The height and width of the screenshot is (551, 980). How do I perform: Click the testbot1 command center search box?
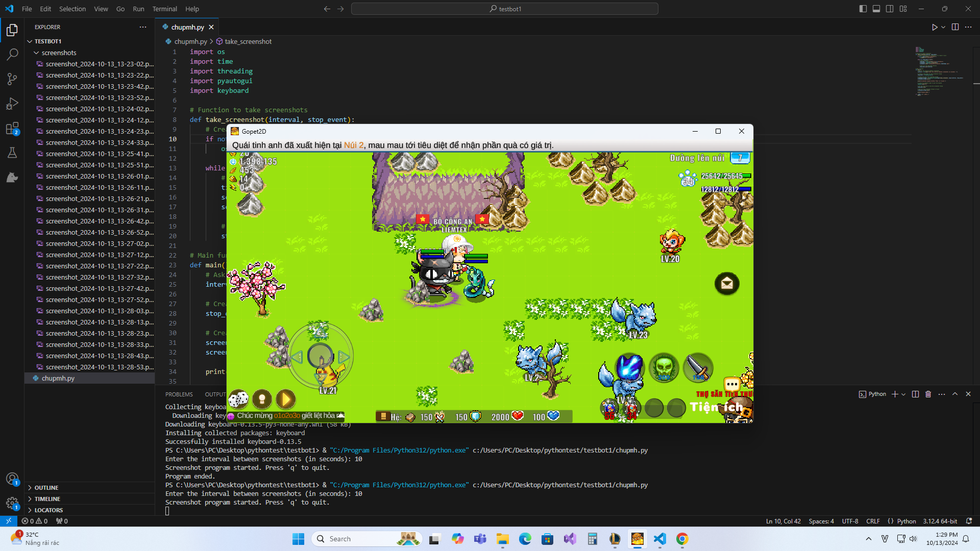coord(504,9)
